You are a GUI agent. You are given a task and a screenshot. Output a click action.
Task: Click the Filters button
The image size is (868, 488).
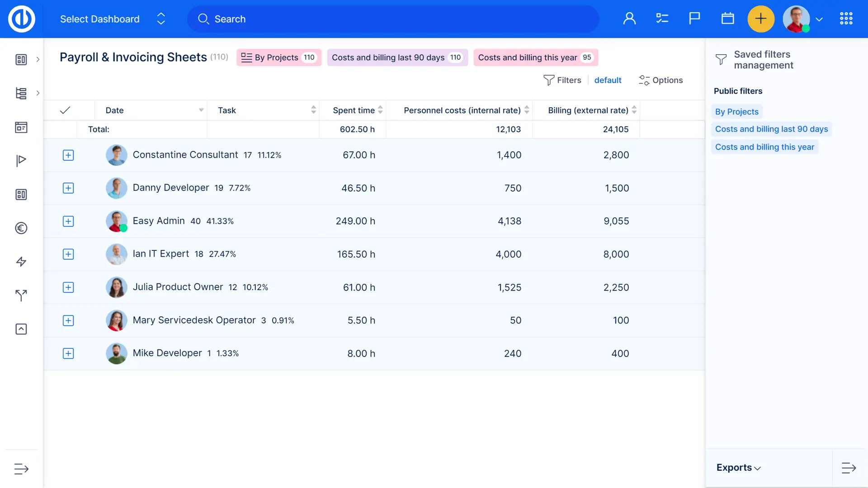(562, 80)
